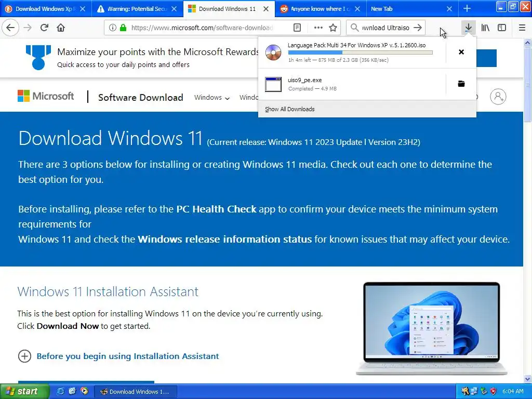The image size is (532, 399).
Task: Click the Windows 11 laptop image
Action: (x=432, y=328)
